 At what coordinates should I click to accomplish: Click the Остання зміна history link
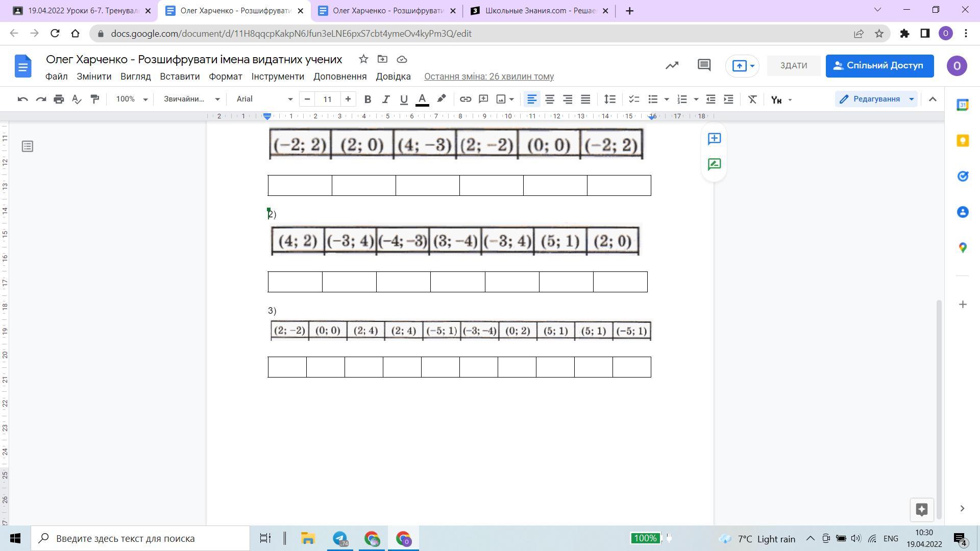point(488,77)
